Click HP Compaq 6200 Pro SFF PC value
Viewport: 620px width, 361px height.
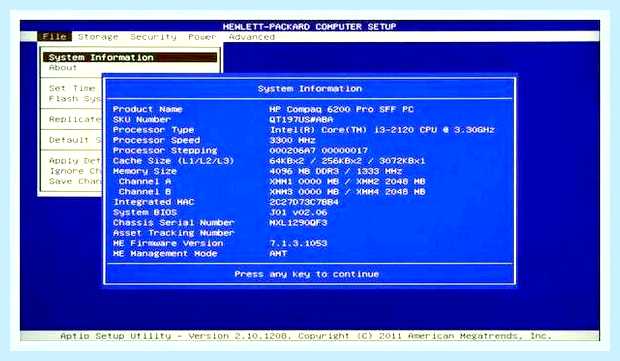[x=342, y=109]
